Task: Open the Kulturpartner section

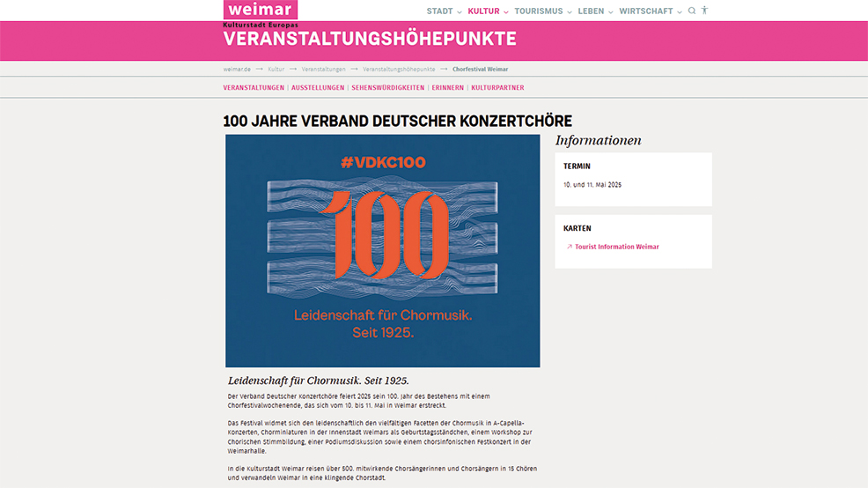Action: (497, 88)
